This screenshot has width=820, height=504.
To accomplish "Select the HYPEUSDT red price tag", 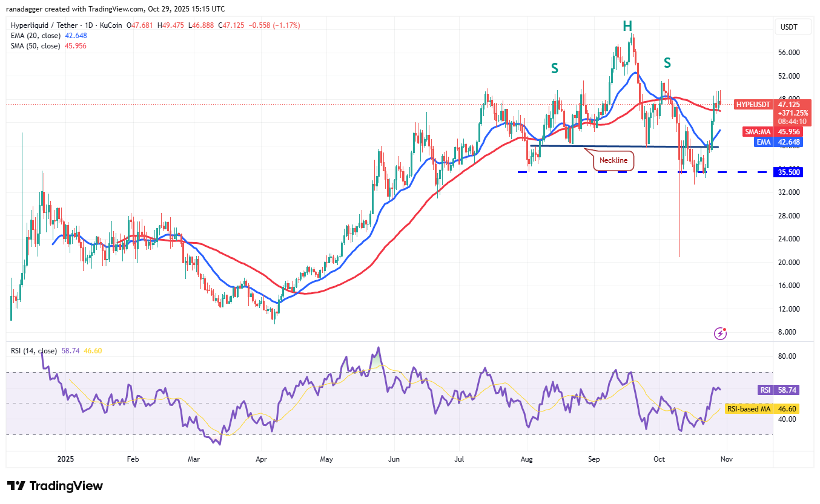I will 752,105.
